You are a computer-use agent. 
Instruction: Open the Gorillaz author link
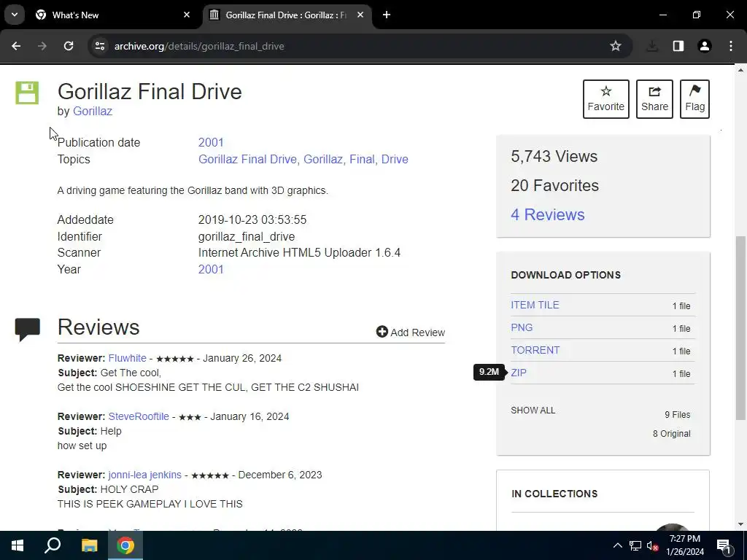click(x=93, y=112)
